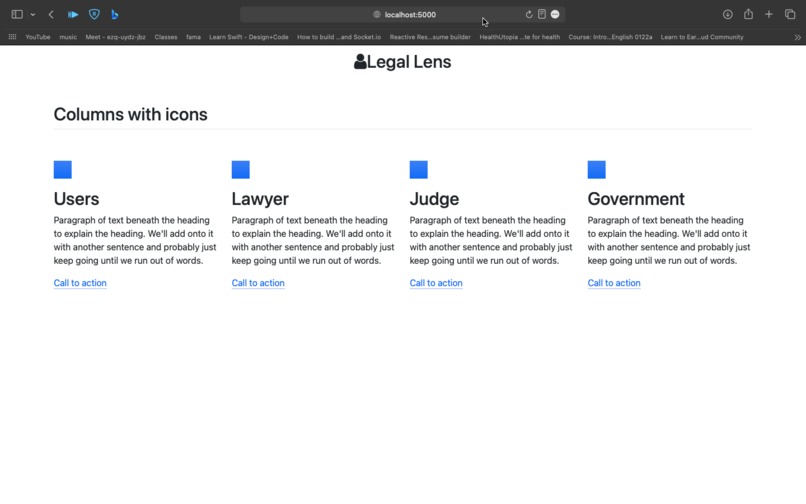Follow Call to action under Government
Viewport: 806px width, 504px height.
(x=614, y=283)
